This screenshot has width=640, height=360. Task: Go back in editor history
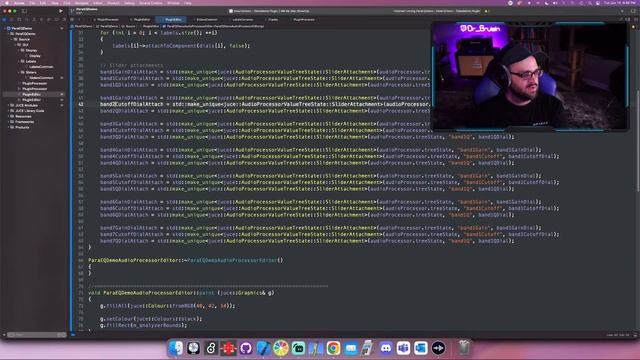[79, 19]
